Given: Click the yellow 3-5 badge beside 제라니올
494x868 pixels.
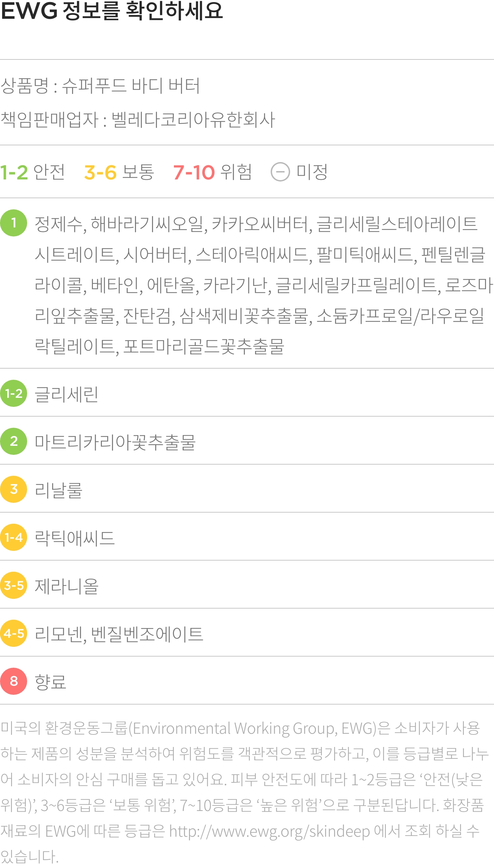Looking at the screenshot, I should (x=14, y=585).
